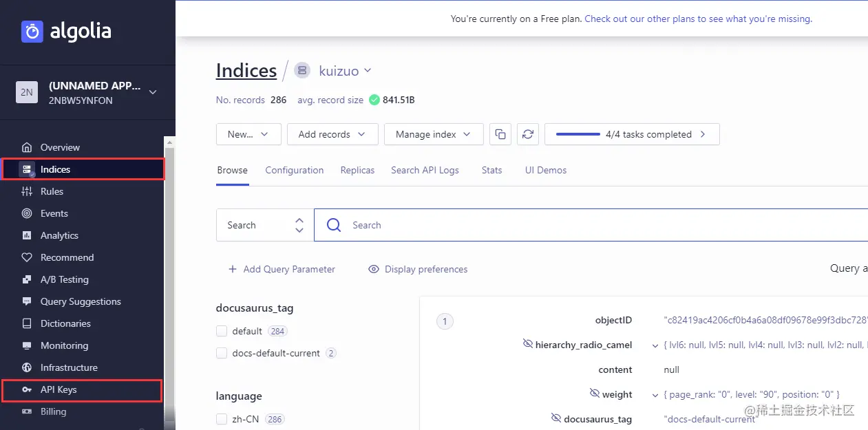Image resolution: width=868 pixels, height=430 pixels.
Task: Click the refresh index icon button
Action: pos(528,134)
